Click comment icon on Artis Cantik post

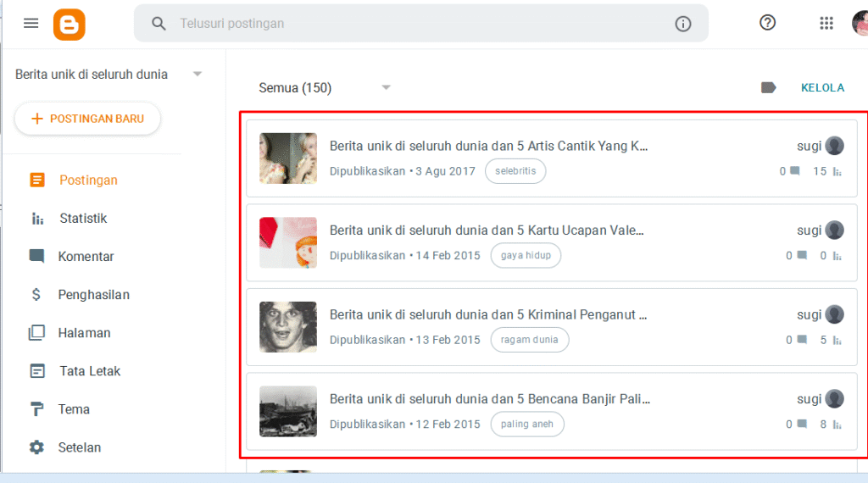coord(795,171)
